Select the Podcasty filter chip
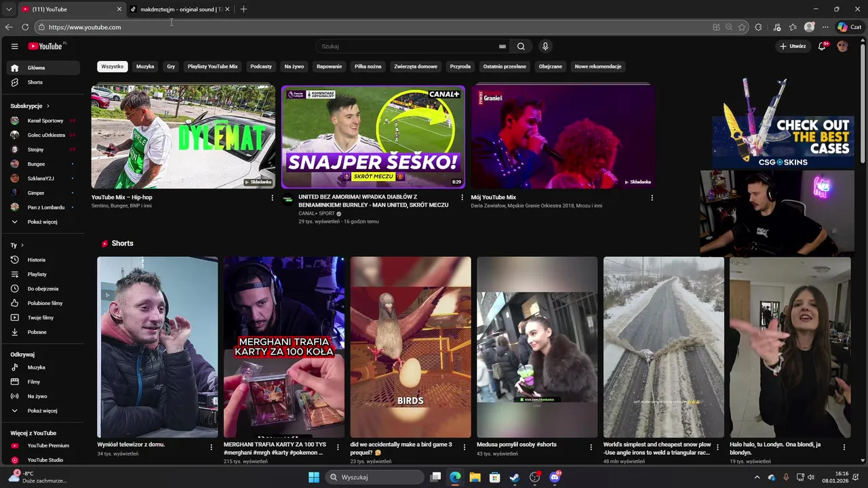Image resolution: width=868 pixels, height=488 pixels. [x=261, y=66]
